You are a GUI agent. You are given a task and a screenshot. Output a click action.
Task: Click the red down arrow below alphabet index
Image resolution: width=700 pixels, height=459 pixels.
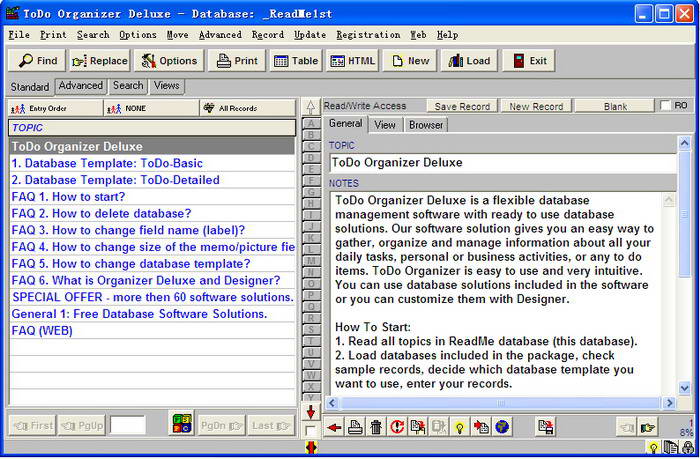pos(311,412)
